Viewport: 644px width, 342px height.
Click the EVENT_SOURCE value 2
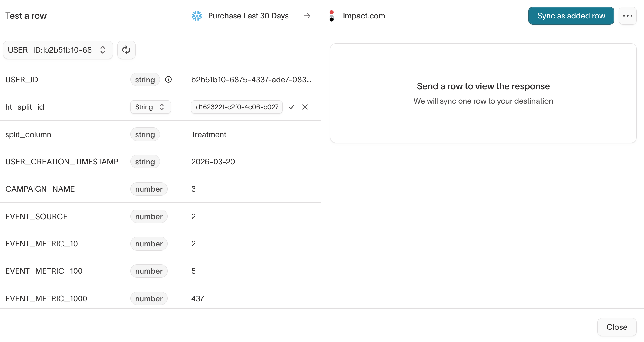[194, 216]
